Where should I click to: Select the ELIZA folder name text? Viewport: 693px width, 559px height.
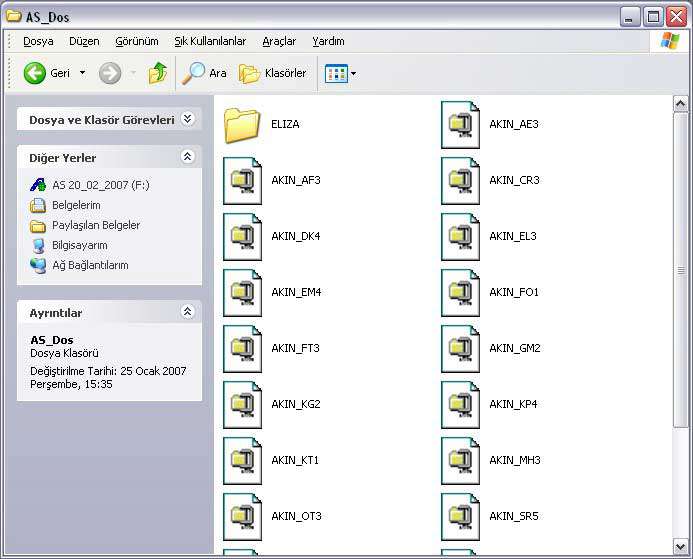tap(285, 124)
